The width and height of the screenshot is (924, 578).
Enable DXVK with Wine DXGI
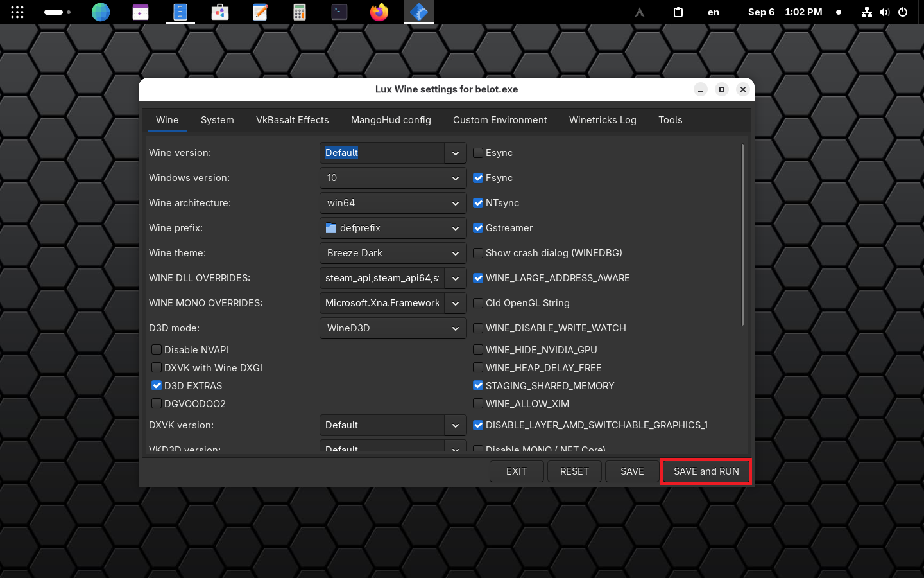tap(157, 368)
